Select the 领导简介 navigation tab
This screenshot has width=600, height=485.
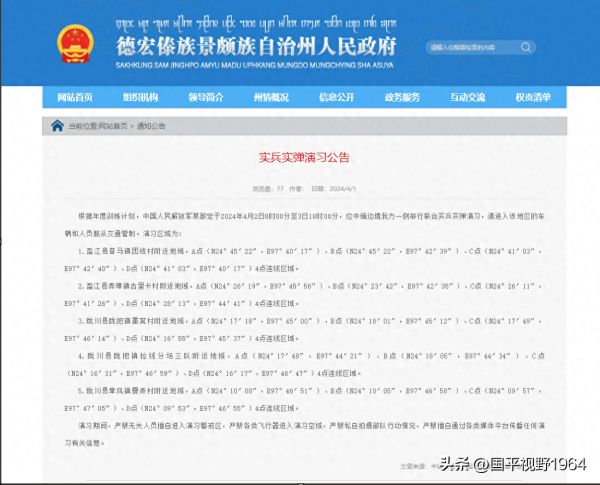pos(206,97)
